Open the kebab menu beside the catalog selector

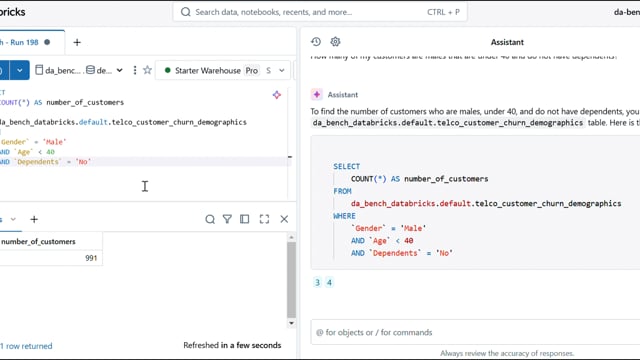[135, 70]
